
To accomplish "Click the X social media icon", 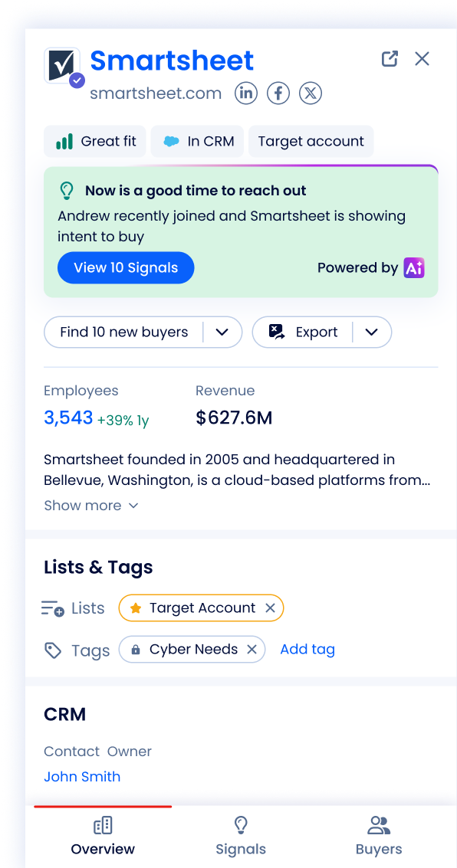I will (x=310, y=93).
